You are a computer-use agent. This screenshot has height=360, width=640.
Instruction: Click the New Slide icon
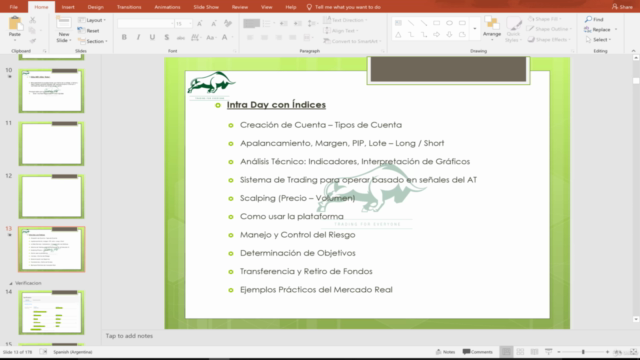pos(64,23)
